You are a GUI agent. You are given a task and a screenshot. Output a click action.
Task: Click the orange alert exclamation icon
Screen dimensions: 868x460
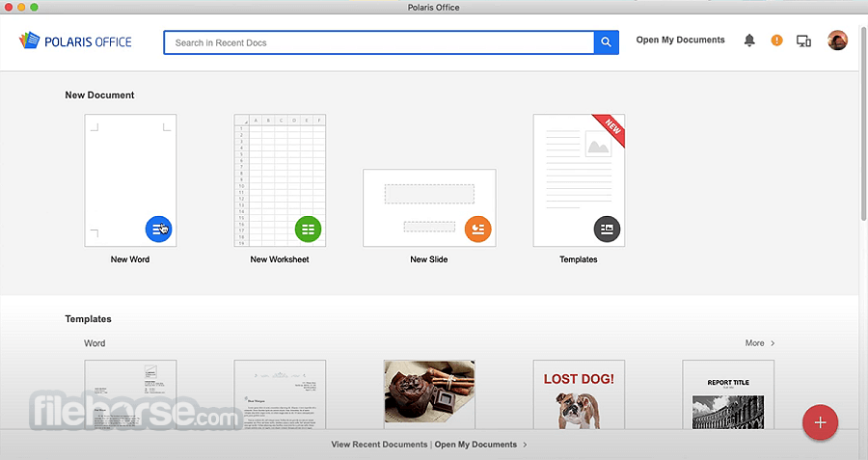click(776, 40)
